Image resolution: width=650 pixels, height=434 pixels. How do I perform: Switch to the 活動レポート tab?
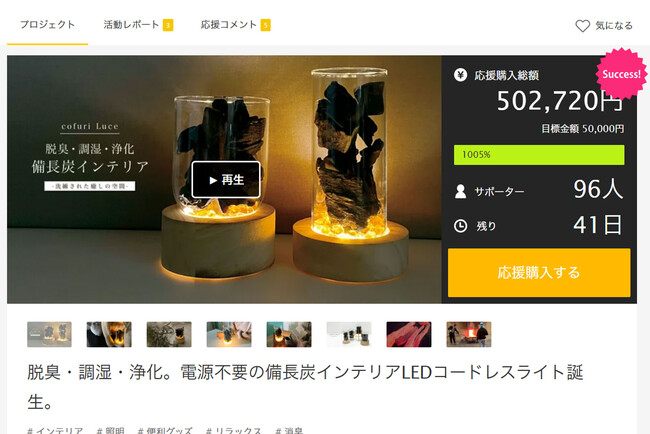pyautogui.click(x=131, y=25)
